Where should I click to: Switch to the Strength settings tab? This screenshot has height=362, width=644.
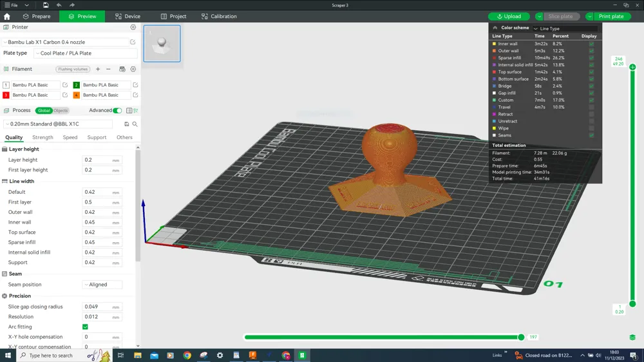(x=43, y=137)
